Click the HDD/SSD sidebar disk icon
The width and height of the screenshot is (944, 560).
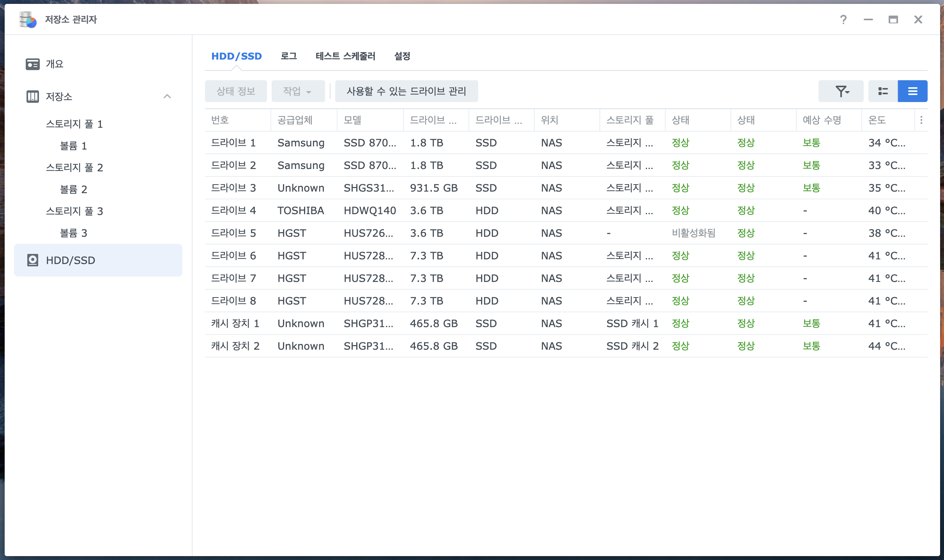[x=32, y=260]
